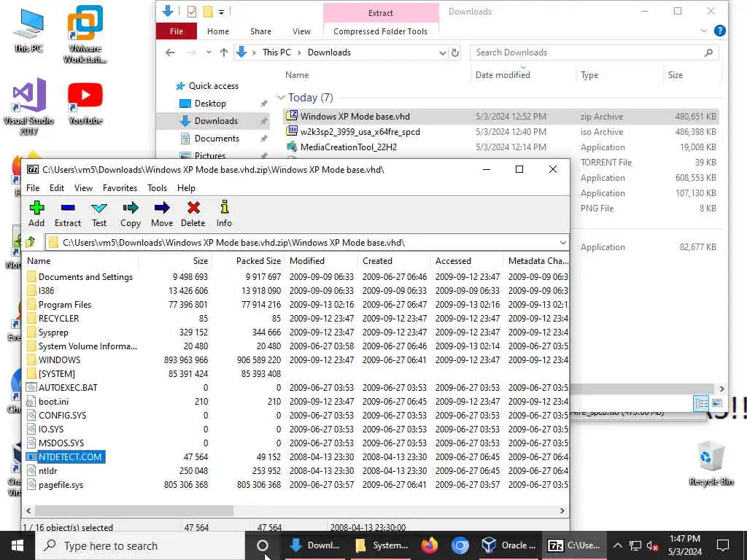747x560 pixels.
Task: Open Explorer help question mark icon
Action: (x=720, y=31)
